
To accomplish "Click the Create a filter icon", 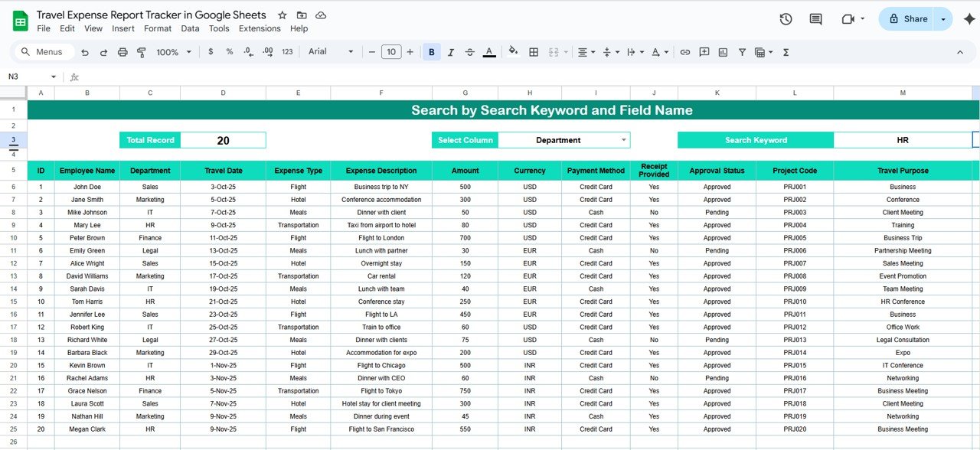I will [742, 52].
